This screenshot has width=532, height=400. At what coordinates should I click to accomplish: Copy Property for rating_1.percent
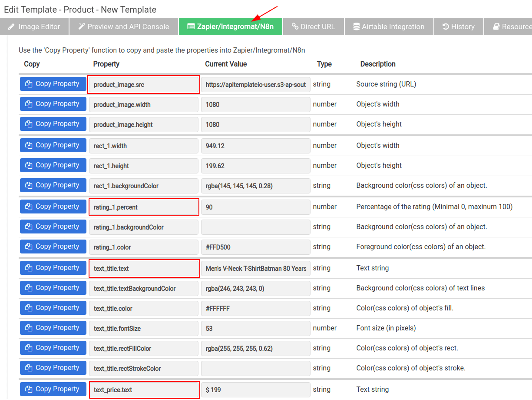coord(53,207)
